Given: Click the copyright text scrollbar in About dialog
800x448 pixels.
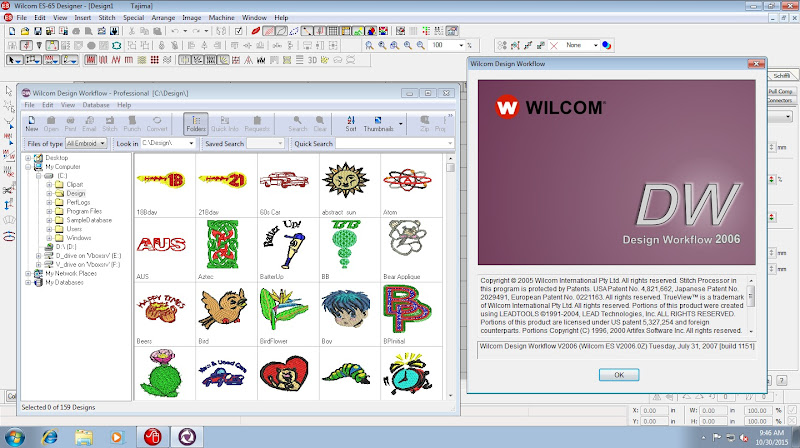Looking at the screenshot, I should pos(751,305).
